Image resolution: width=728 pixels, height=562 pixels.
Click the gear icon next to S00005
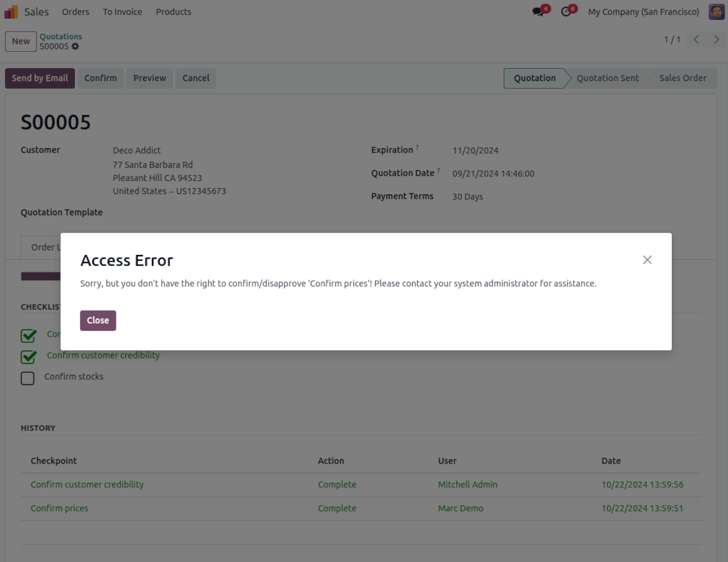(75, 46)
